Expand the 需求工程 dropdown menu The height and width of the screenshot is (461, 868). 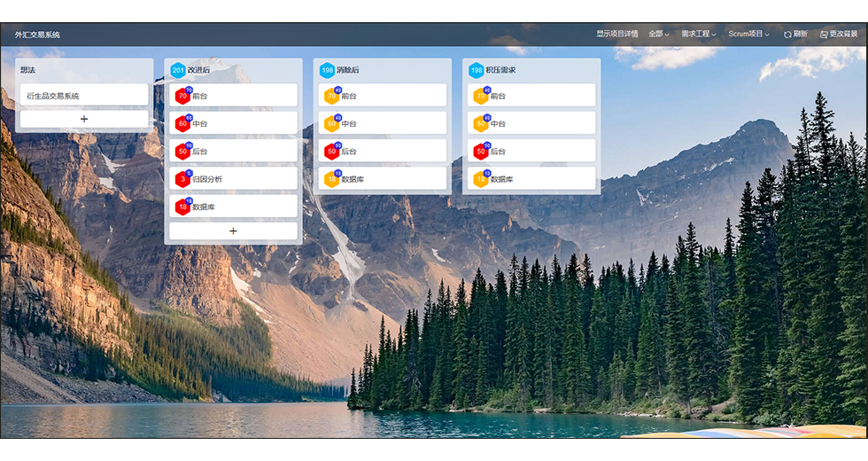pyautogui.click(x=698, y=35)
